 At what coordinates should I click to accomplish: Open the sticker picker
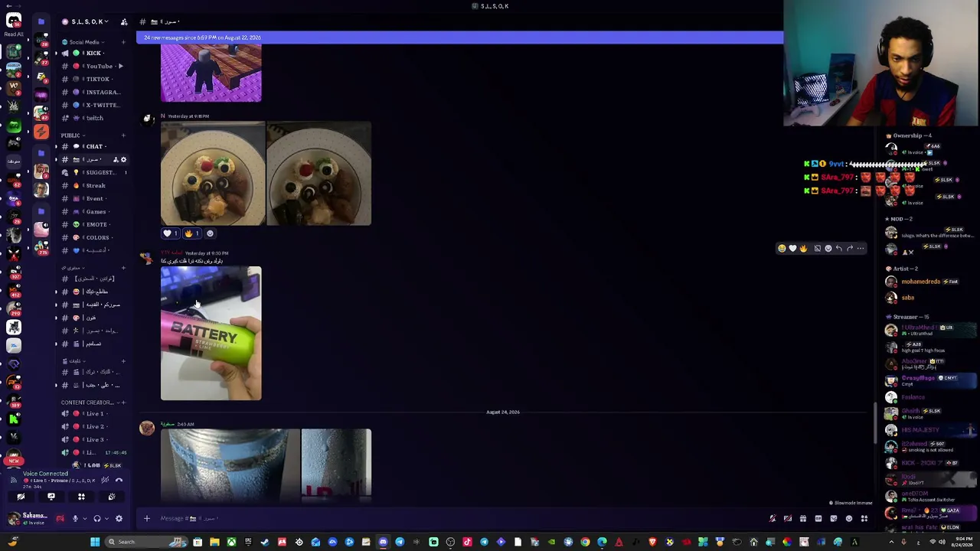click(x=834, y=518)
